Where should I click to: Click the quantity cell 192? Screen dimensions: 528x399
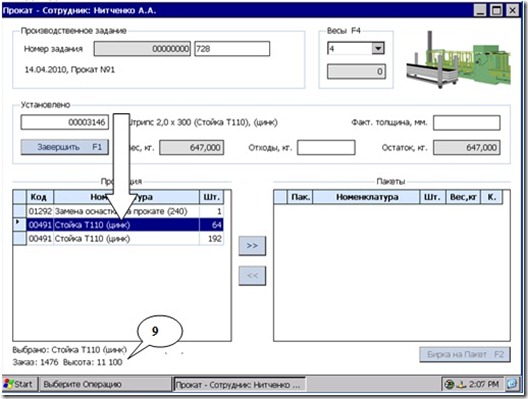point(211,239)
